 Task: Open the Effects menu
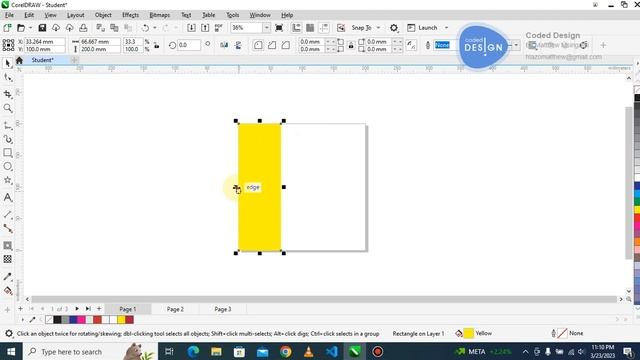(x=131, y=15)
